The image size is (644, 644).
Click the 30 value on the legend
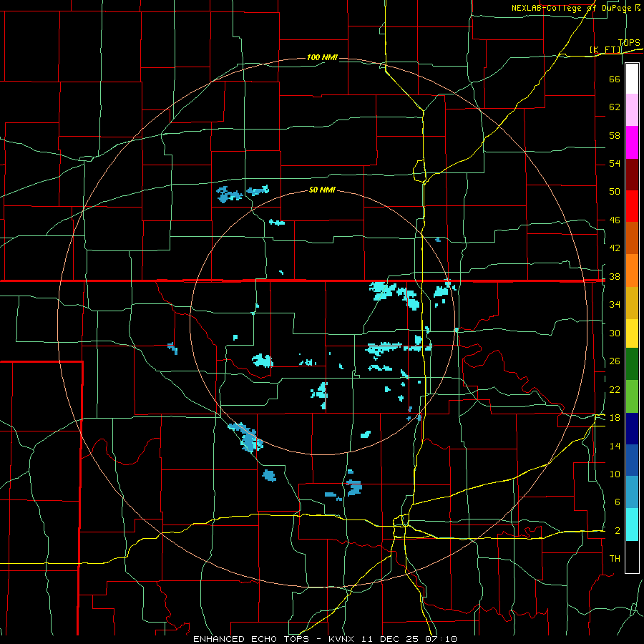615,333
